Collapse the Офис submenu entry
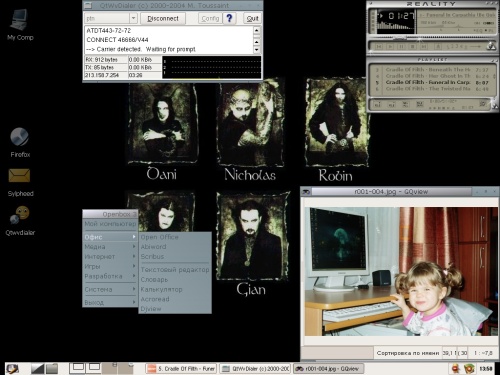500x375 pixels. 110,237
